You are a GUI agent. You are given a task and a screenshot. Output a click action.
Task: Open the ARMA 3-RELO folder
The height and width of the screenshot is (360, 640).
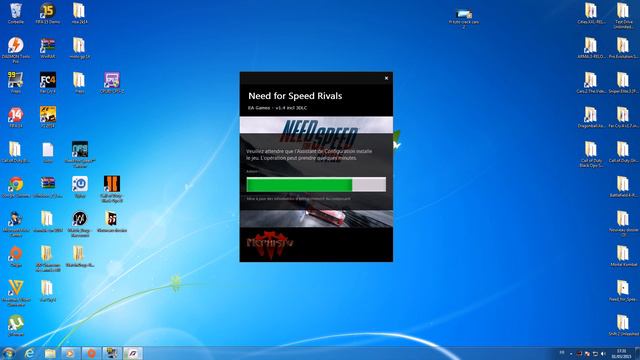click(x=591, y=48)
